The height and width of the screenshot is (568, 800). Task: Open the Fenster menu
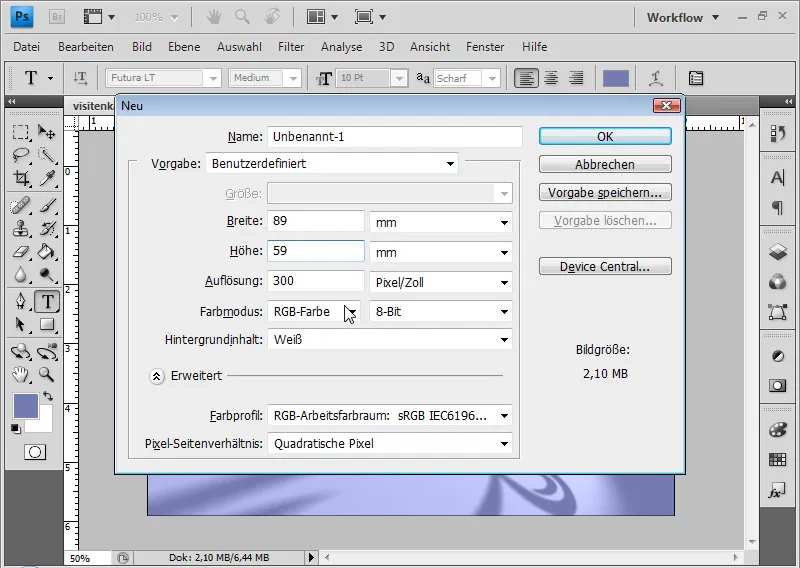point(485,47)
